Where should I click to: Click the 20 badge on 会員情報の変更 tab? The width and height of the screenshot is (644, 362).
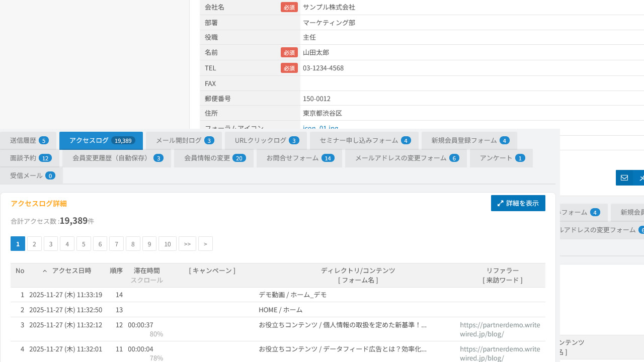239,158
